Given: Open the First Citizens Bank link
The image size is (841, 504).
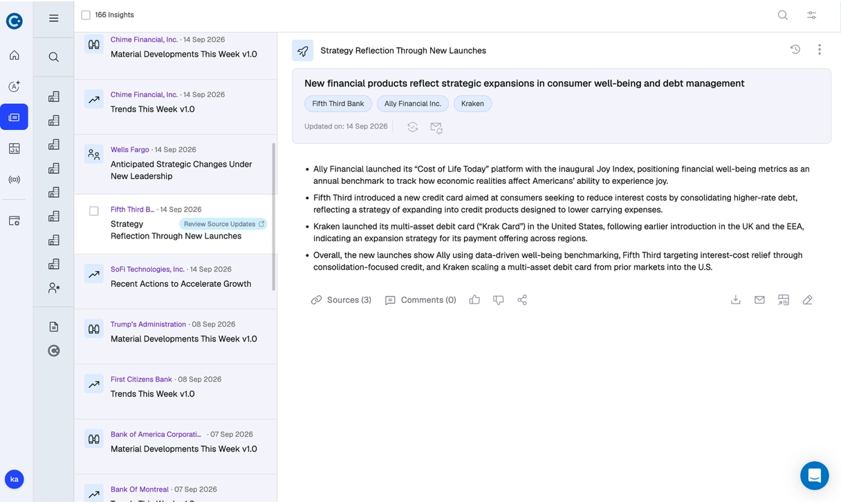Looking at the screenshot, I should pyautogui.click(x=141, y=379).
